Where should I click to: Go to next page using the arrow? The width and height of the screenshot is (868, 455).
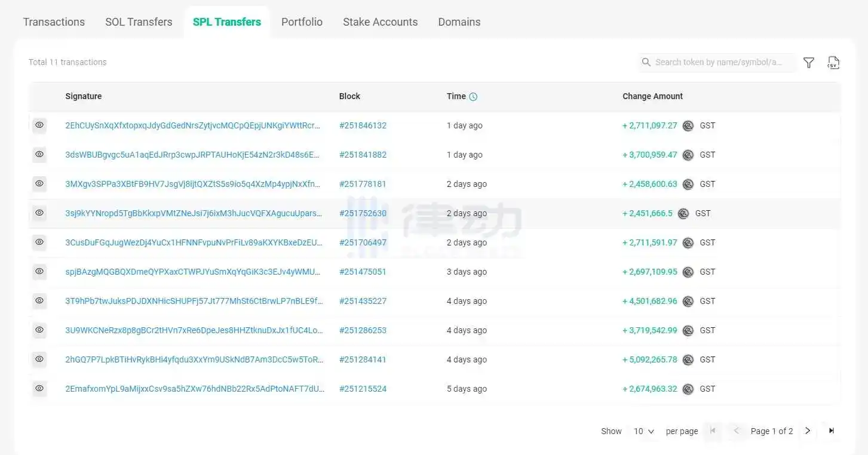808,431
